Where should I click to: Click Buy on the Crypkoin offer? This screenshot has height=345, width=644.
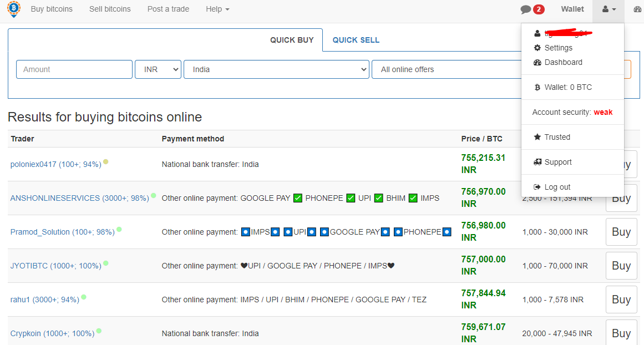(x=621, y=333)
